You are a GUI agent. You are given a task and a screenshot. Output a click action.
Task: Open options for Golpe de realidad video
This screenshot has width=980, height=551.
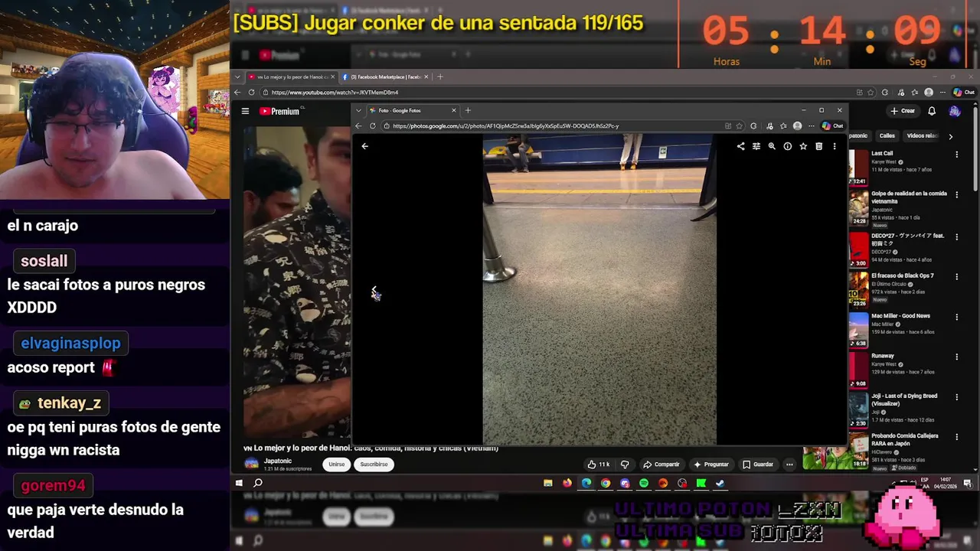point(956,194)
